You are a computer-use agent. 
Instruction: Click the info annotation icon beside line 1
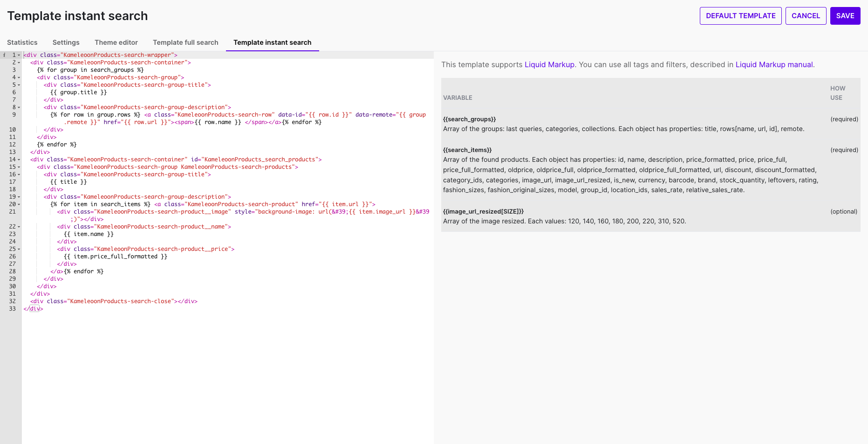[4, 55]
